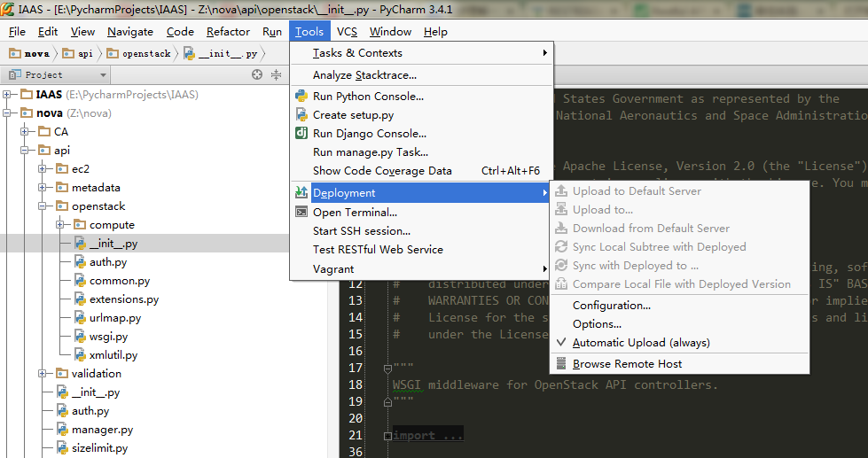The image size is (868, 458).
Task: Expand Tasks & Contexts submenu
Action: coord(421,53)
